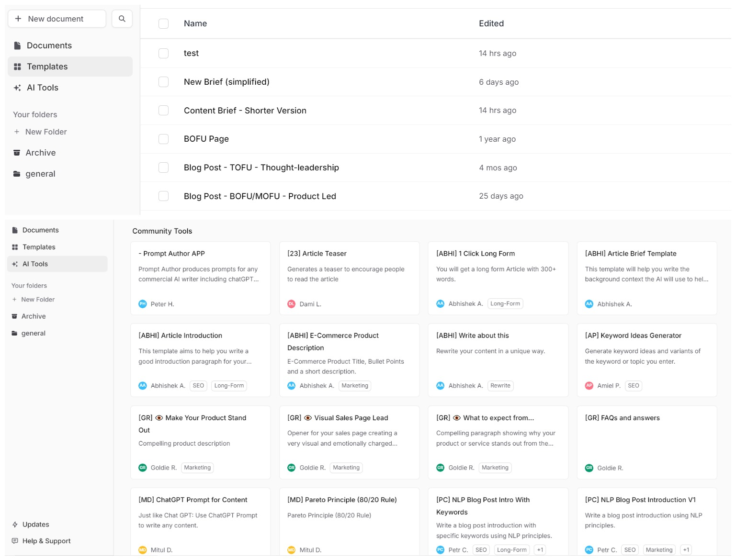Click Abhishek A. name on Article Brief Template
The image size is (736, 560).
tap(614, 304)
